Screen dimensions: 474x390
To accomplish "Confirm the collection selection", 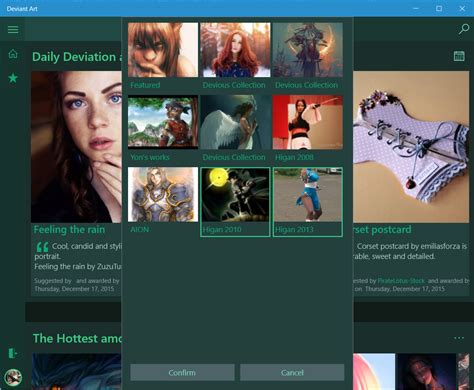I will point(182,372).
